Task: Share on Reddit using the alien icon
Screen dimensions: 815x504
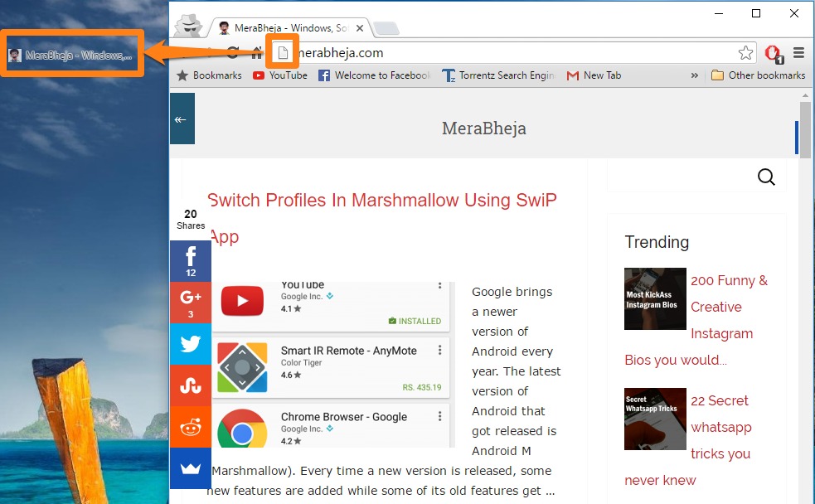Action: [190, 427]
